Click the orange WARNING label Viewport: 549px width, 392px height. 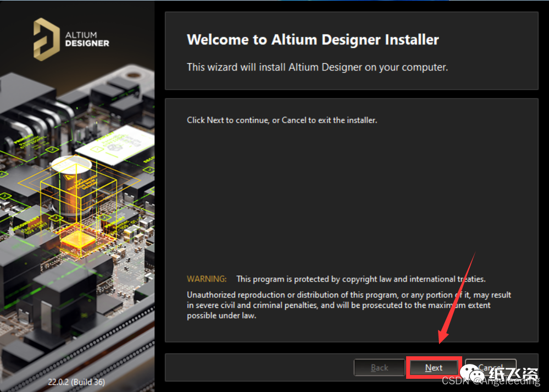coord(206,279)
